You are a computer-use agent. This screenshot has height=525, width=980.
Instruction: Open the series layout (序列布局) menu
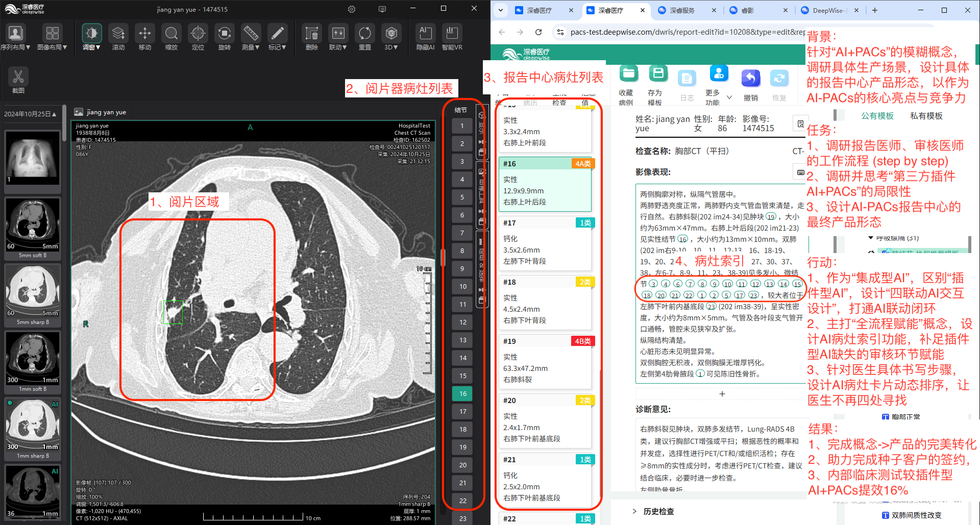tap(15, 37)
